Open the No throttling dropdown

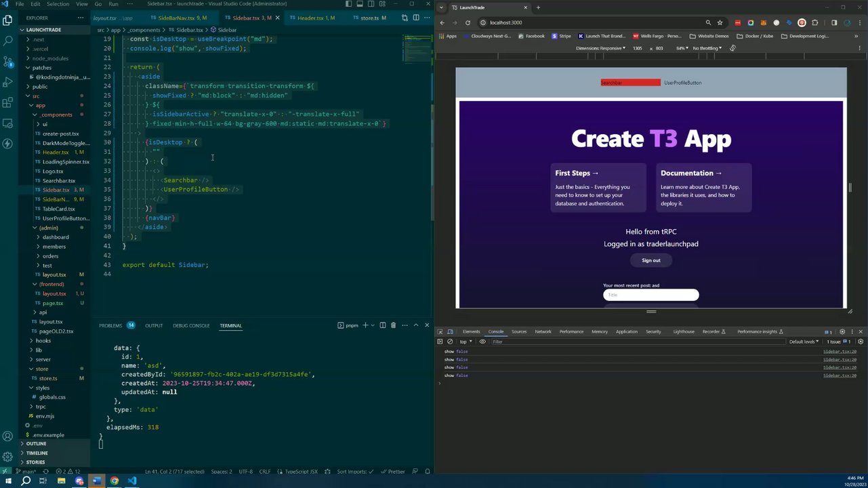[707, 48]
